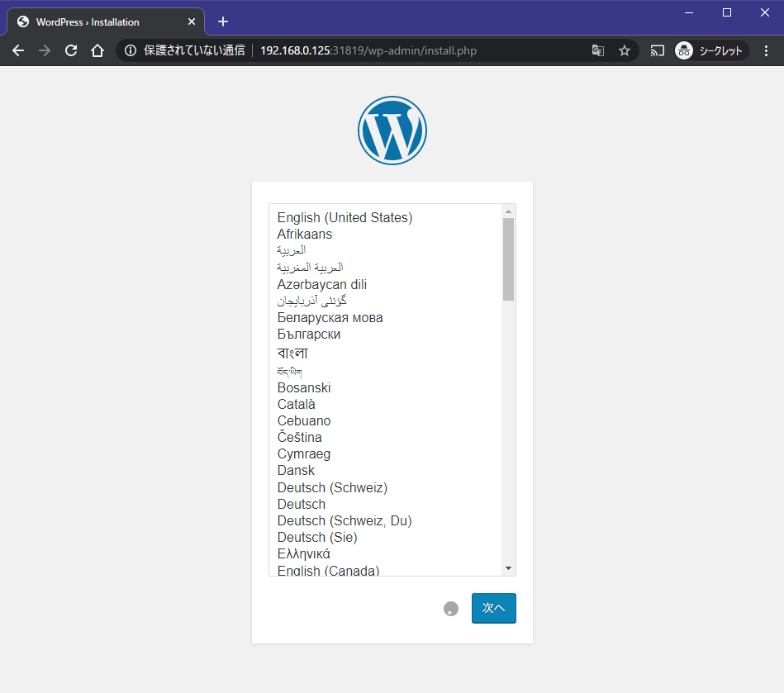Click the WordPress logo
The image size is (784, 693).
[392, 131]
